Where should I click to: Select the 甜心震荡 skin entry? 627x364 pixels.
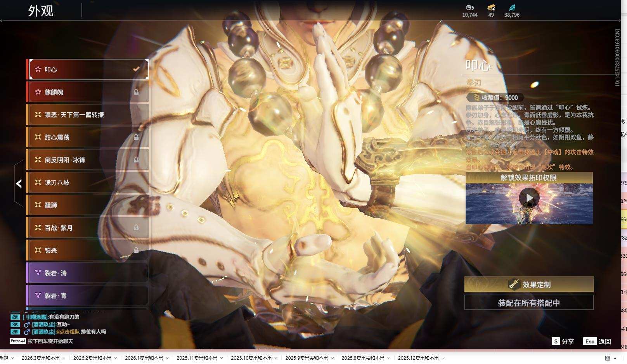pyautogui.click(x=89, y=137)
